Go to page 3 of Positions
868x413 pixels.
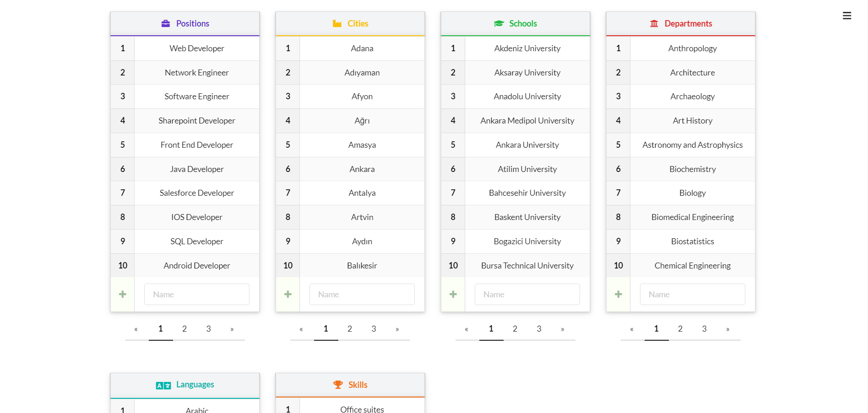[209, 329]
